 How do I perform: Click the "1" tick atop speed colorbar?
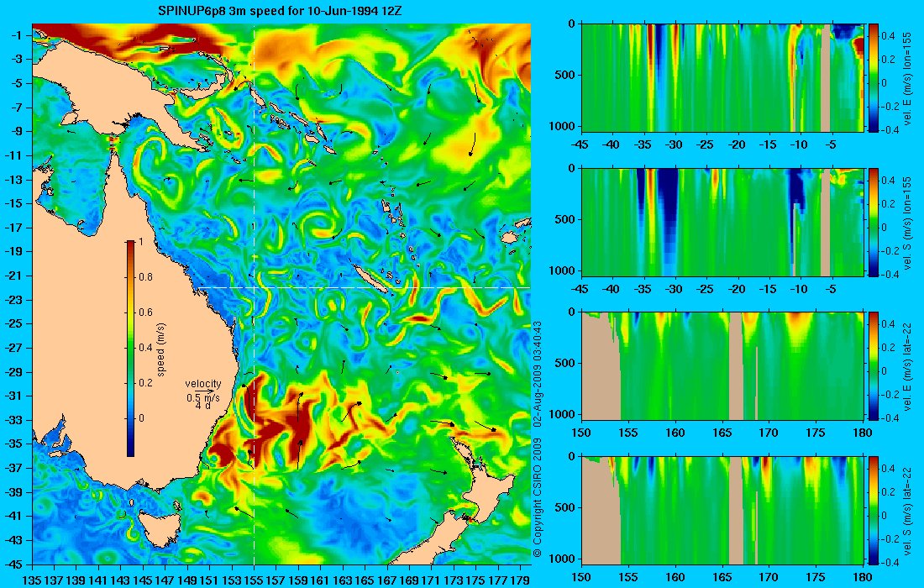click(140, 242)
